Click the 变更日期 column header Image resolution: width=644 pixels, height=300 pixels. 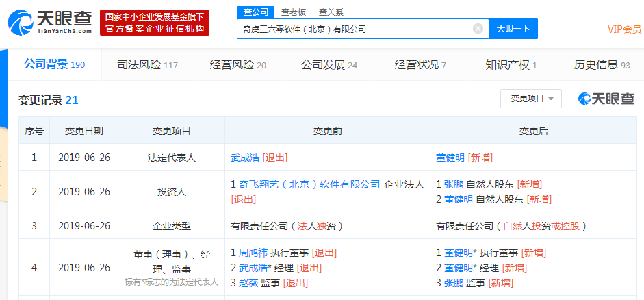tap(83, 131)
